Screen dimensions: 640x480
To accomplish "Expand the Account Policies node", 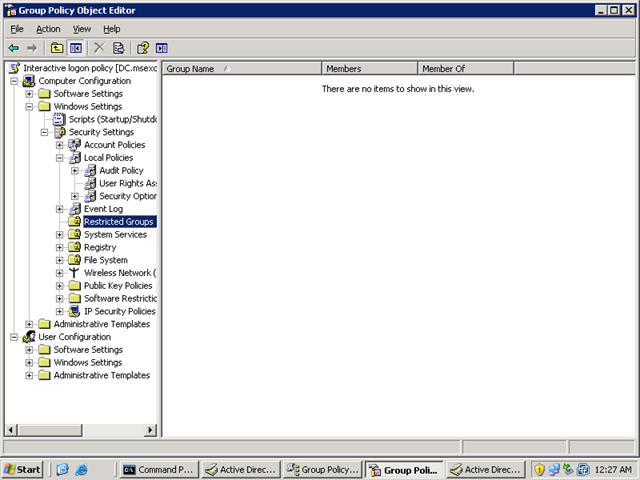I will pyautogui.click(x=60, y=145).
